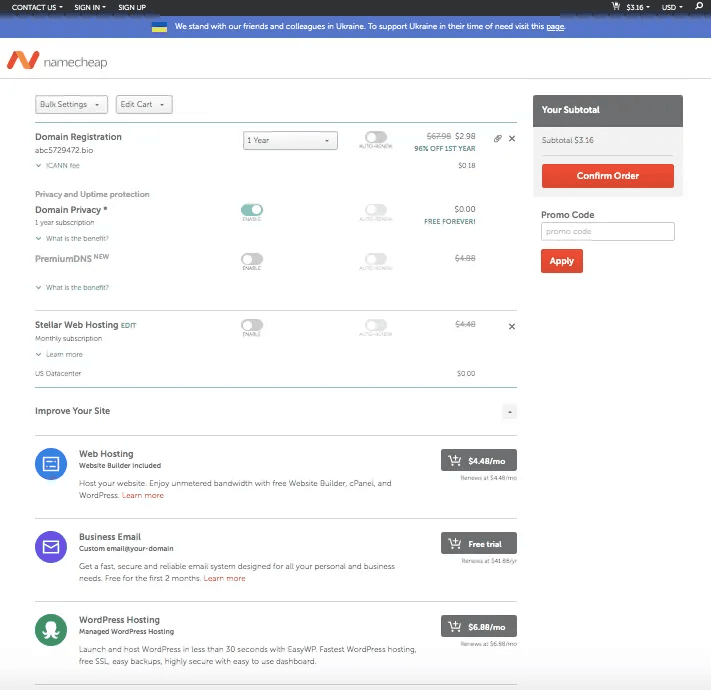The image size is (711, 690).
Task: Click the Sign Up menu item
Action: tap(132, 7)
